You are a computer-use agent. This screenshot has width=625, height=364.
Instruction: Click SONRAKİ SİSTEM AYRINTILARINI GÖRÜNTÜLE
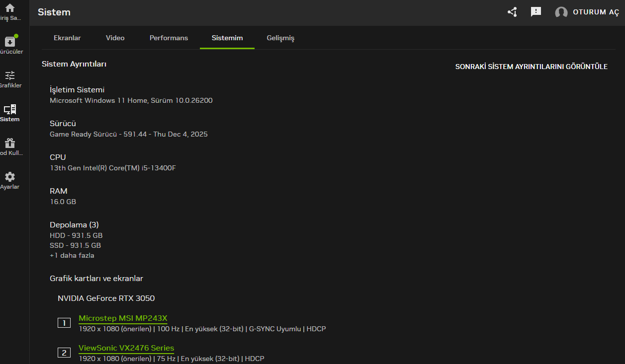532,67
